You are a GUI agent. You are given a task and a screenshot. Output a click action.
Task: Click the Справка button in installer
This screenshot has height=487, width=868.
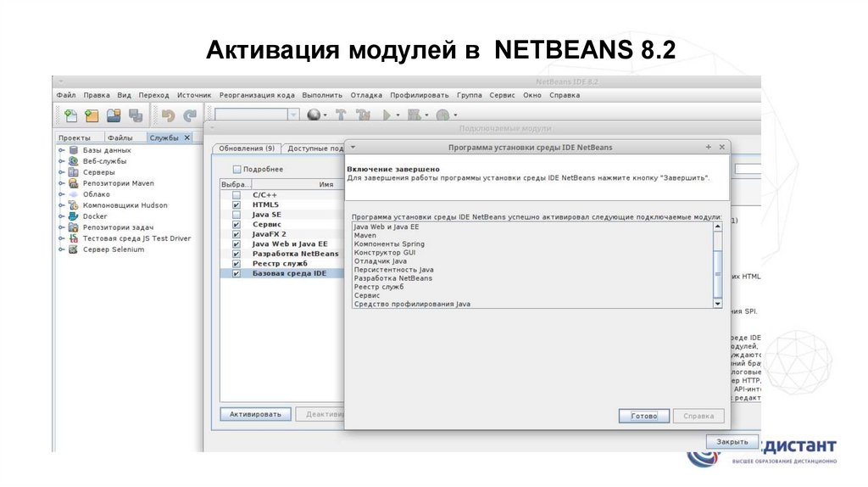[698, 416]
